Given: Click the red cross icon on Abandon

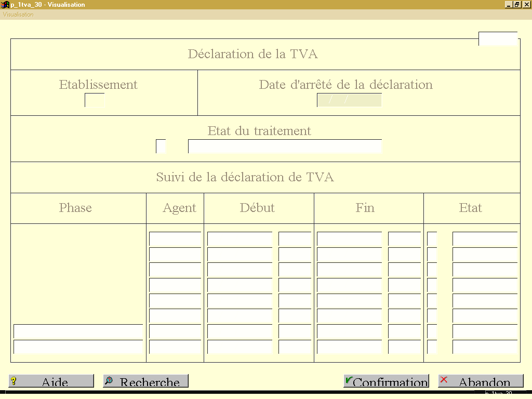Looking at the screenshot, I should pos(444,380).
